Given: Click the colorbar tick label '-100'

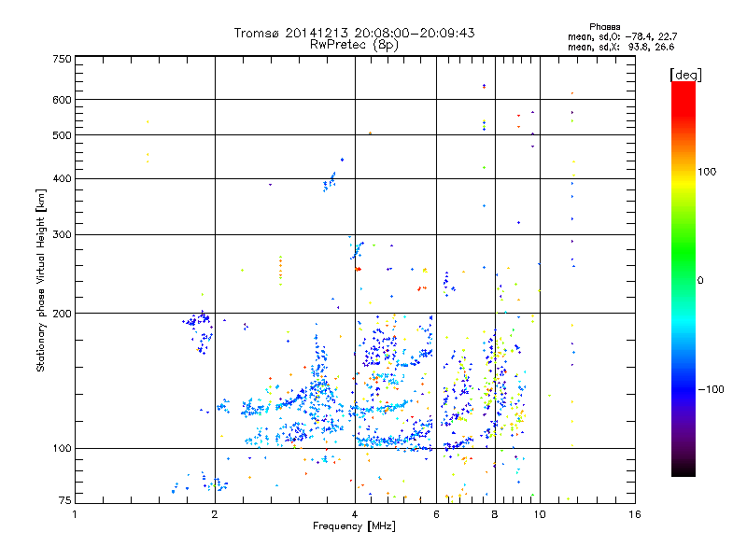Looking at the screenshot, I should (x=711, y=389).
